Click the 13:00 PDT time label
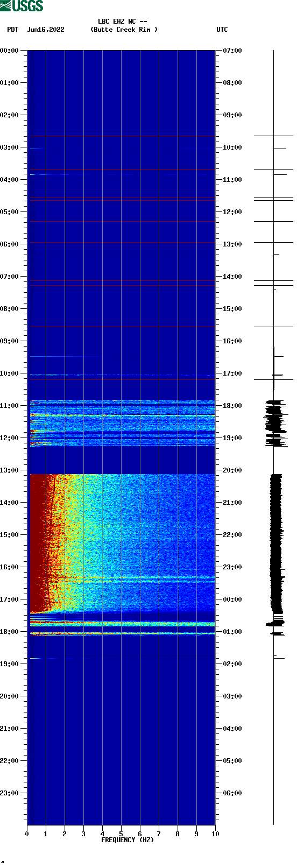 (x=10, y=470)
